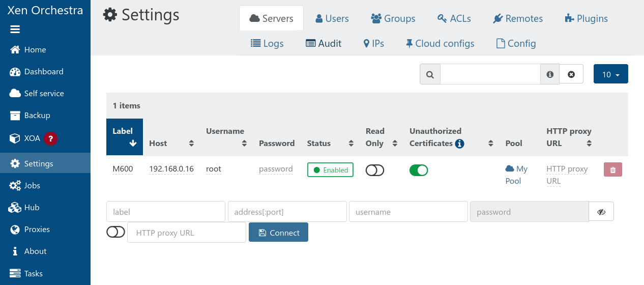Image resolution: width=644 pixels, height=285 pixels.
Task: Click the red XOA help badge
Action: pos(50,138)
